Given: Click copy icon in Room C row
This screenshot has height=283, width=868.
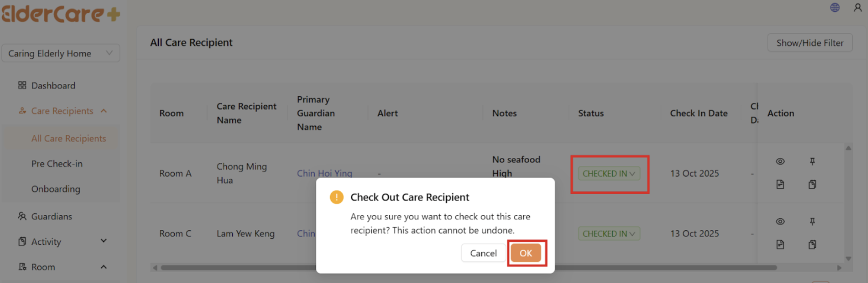Looking at the screenshot, I should pyautogui.click(x=812, y=245).
